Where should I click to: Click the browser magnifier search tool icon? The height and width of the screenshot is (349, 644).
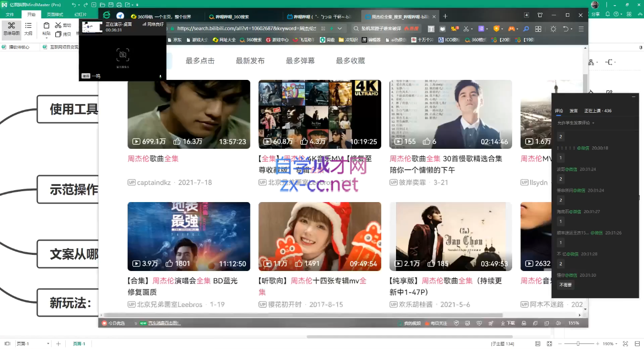coord(526,29)
